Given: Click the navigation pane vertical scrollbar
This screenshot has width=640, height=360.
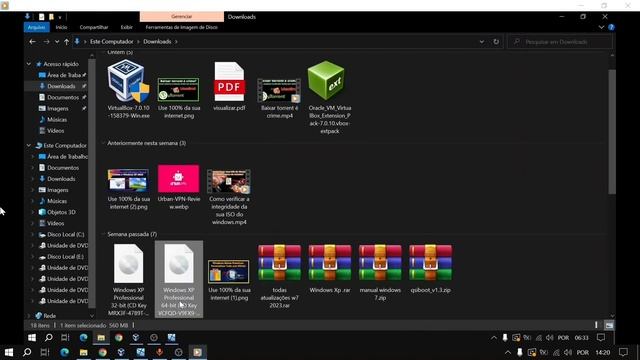Looking at the screenshot, I should 92,184.
